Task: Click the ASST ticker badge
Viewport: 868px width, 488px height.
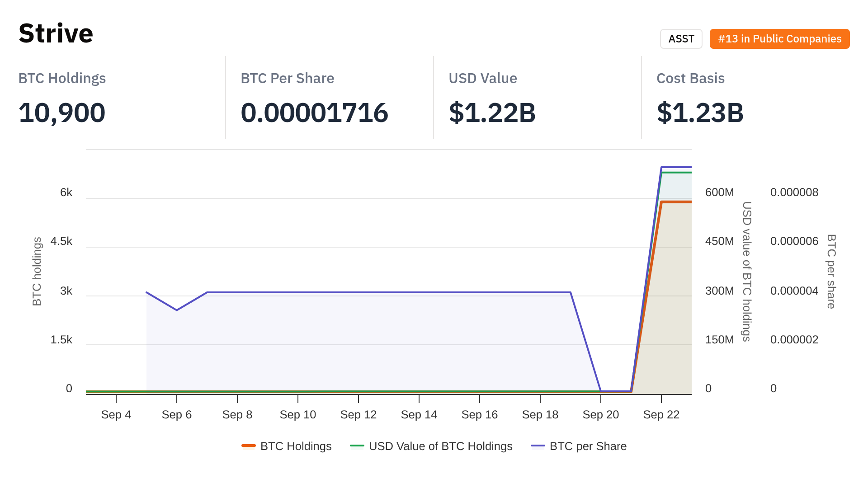Action: 681,39
